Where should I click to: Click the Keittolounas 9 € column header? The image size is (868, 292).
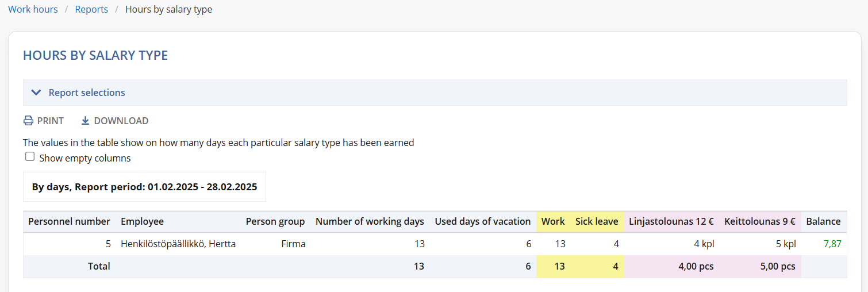760,221
